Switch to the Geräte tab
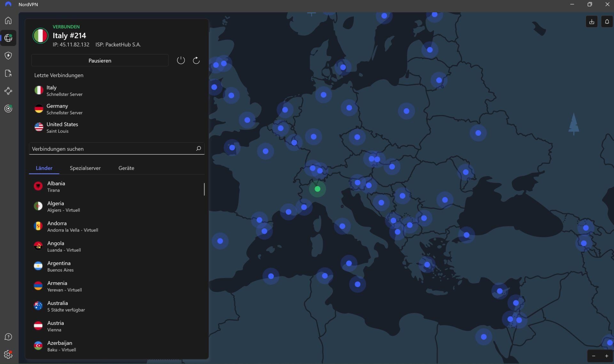The image size is (614, 364). click(x=126, y=168)
